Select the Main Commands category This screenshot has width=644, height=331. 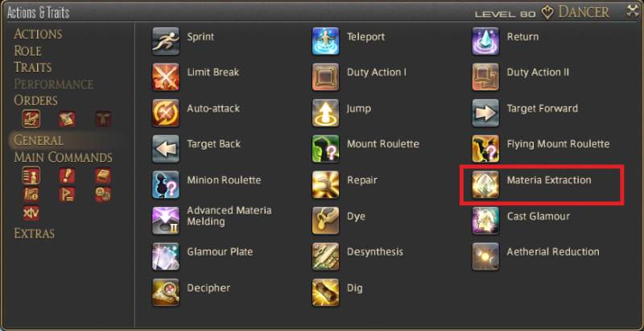[64, 157]
